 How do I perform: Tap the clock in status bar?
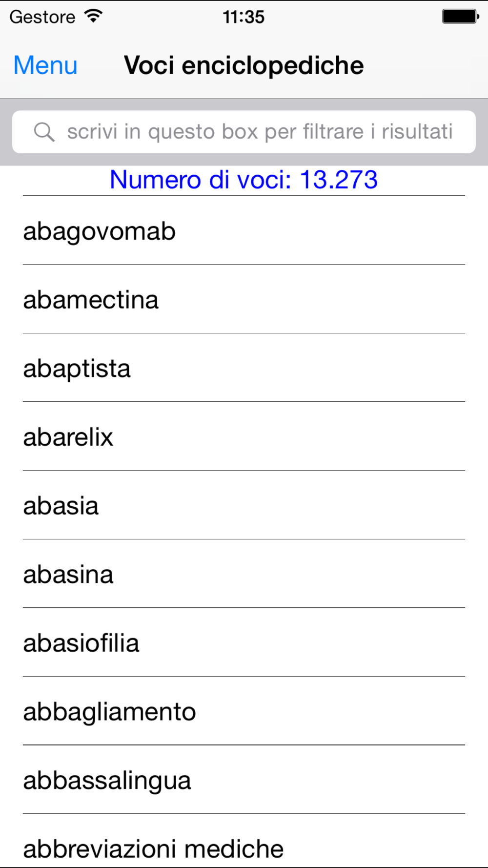point(244,17)
